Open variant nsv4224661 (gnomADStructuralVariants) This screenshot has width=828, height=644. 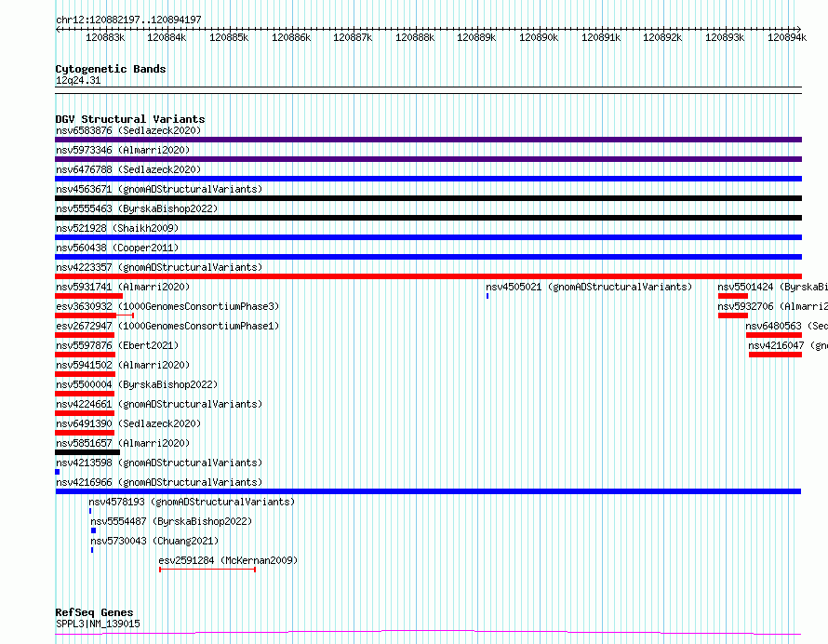tap(159, 404)
